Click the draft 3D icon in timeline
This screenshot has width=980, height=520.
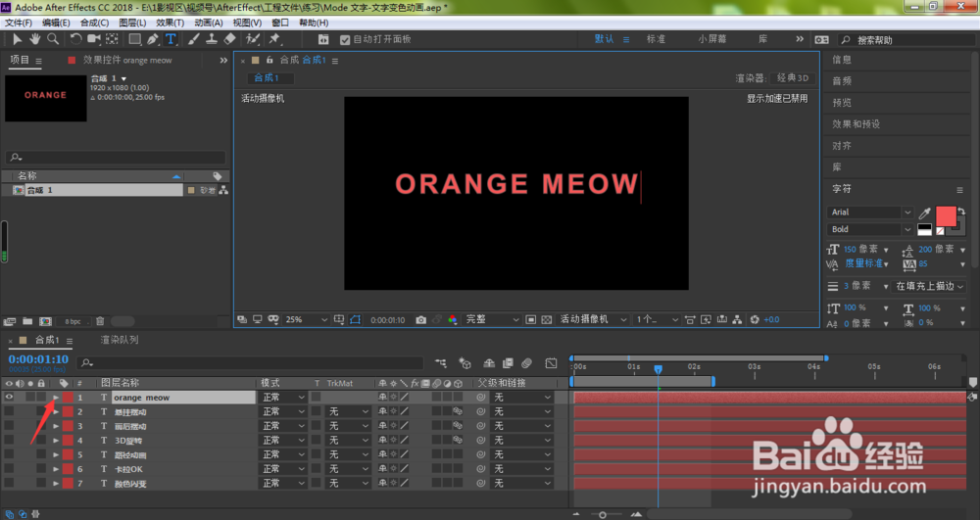click(x=465, y=363)
